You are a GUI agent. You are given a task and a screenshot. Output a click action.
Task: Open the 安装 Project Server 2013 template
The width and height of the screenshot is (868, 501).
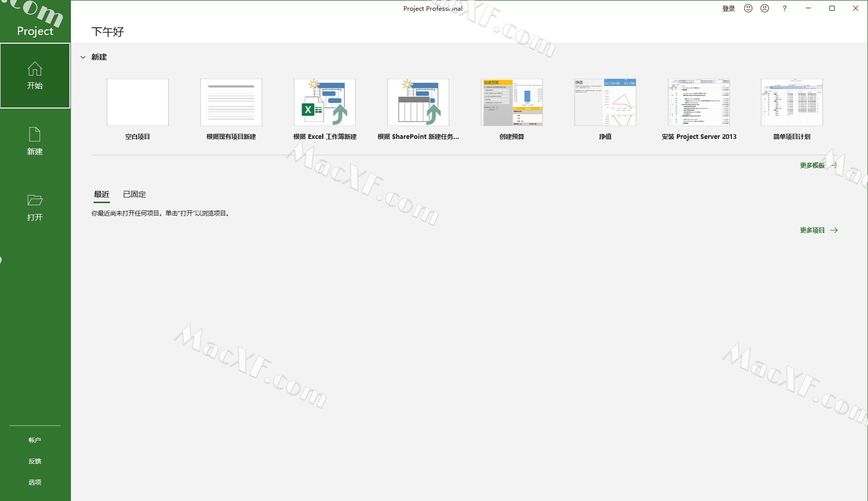tap(699, 102)
